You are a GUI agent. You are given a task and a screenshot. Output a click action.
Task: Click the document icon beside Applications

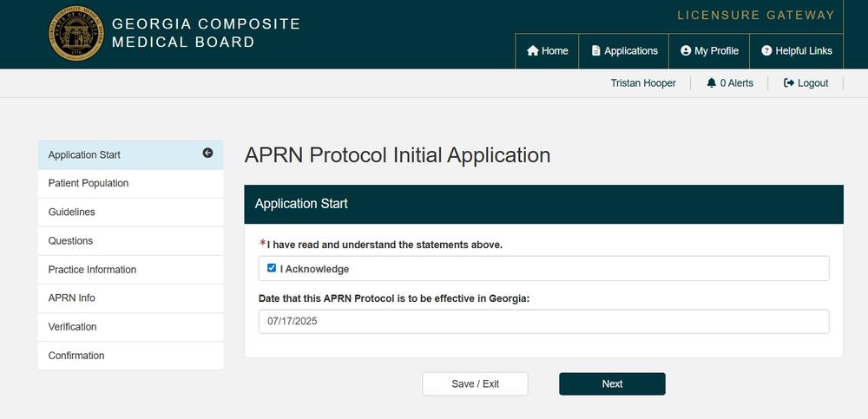click(x=595, y=51)
